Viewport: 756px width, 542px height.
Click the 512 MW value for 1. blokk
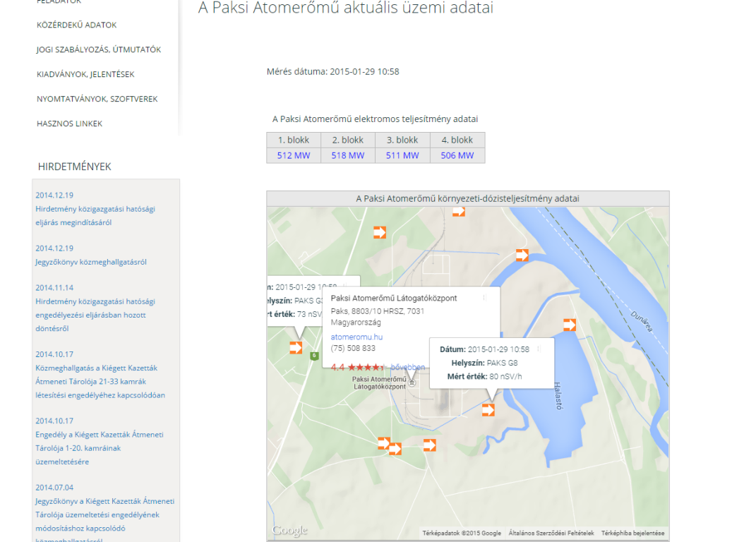(x=294, y=155)
